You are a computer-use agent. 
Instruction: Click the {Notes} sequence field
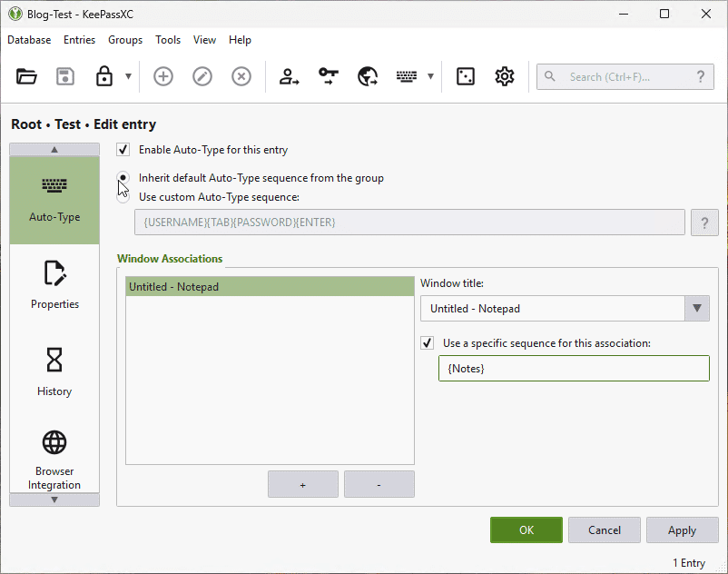[x=574, y=368]
